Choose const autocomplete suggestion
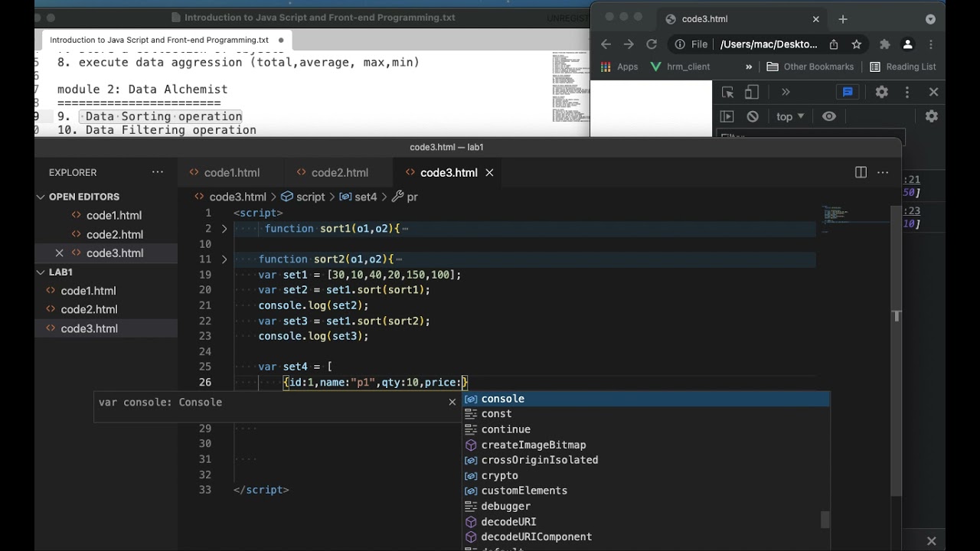The height and width of the screenshot is (551, 980). [x=646, y=414]
